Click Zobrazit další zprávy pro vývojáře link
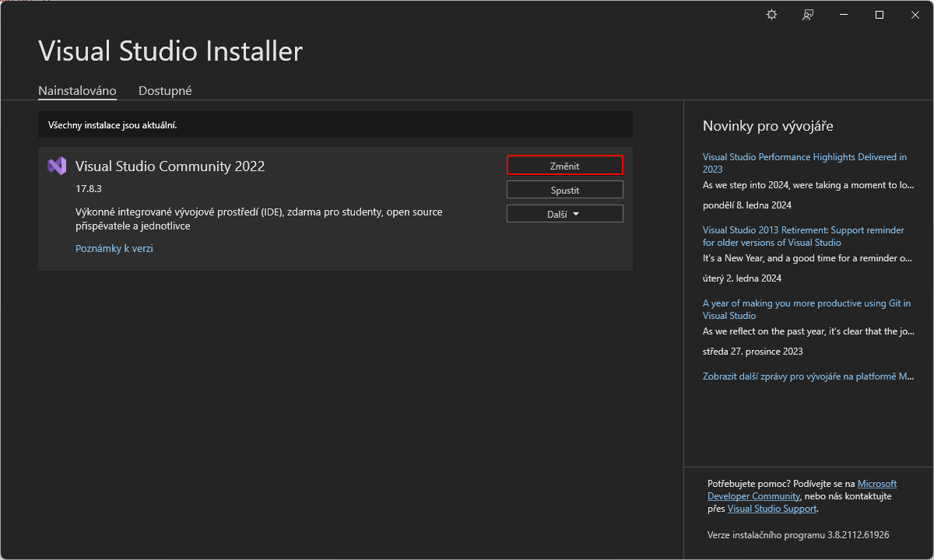 click(x=809, y=376)
